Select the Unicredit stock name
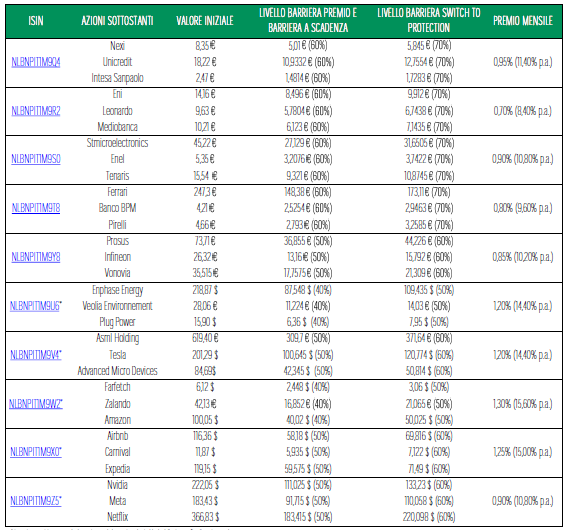This screenshot has height=530, width=568. point(117,62)
